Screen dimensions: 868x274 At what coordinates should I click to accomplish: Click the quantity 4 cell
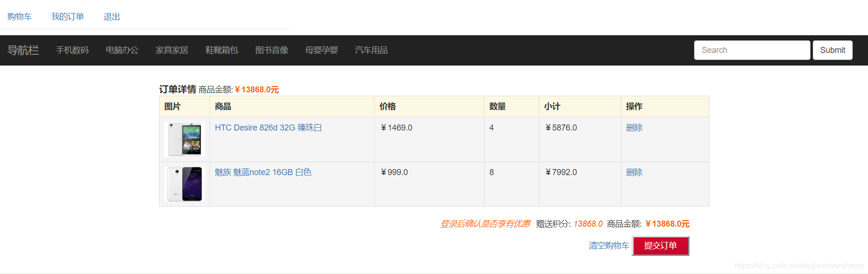[x=512, y=139]
